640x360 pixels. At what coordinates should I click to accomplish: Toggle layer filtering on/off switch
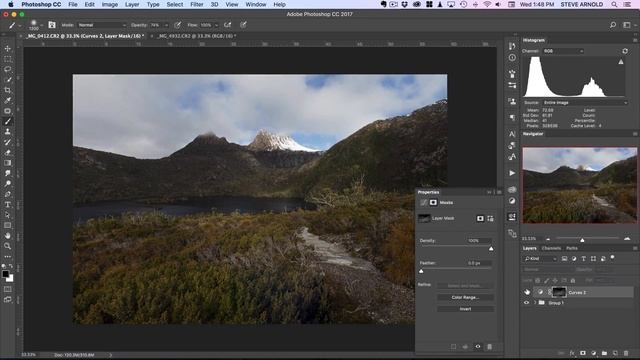click(613, 258)
